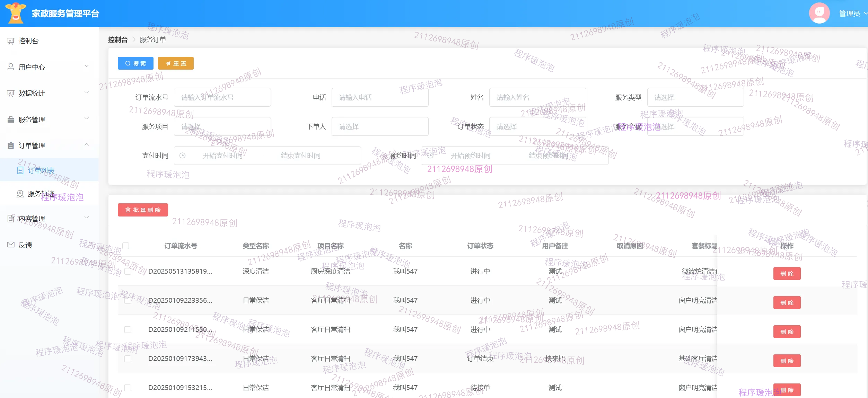Click the 订单流水号 input field
This screenshot has width=868, height=398.
click(x=222, y=97)
